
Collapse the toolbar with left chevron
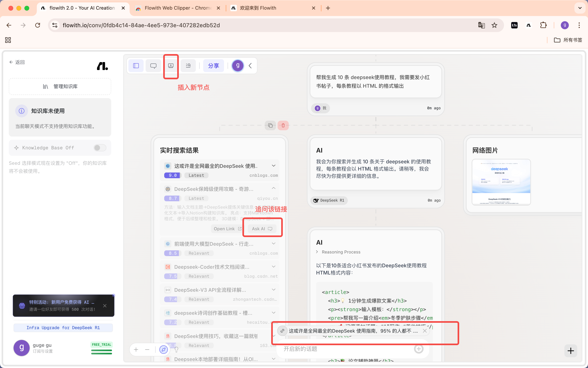coord(250,66)
